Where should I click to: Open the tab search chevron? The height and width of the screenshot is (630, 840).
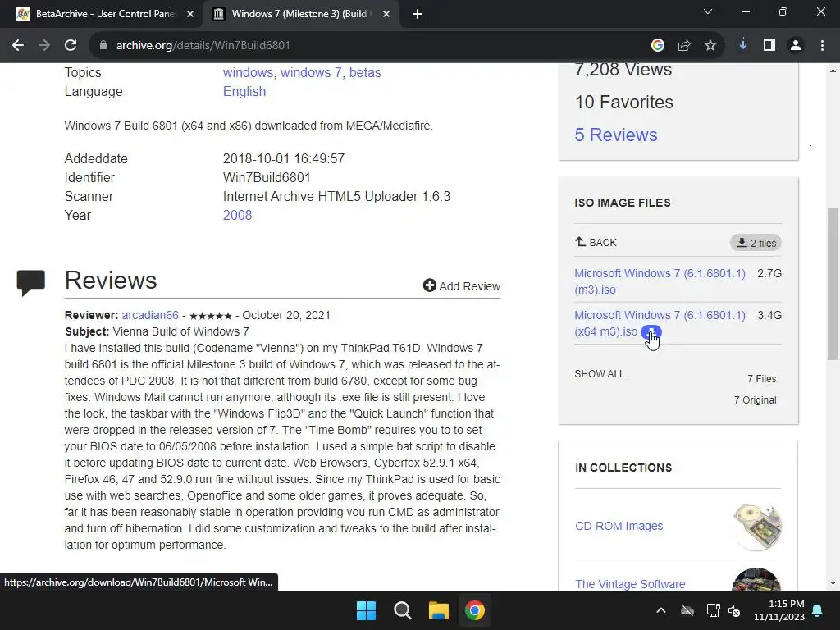[708, 11]
